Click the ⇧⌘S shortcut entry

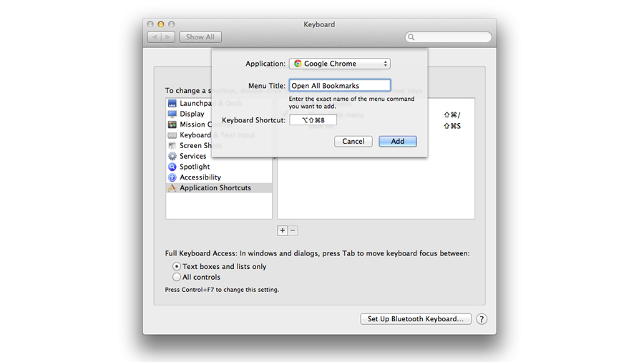tap(452, 126)
